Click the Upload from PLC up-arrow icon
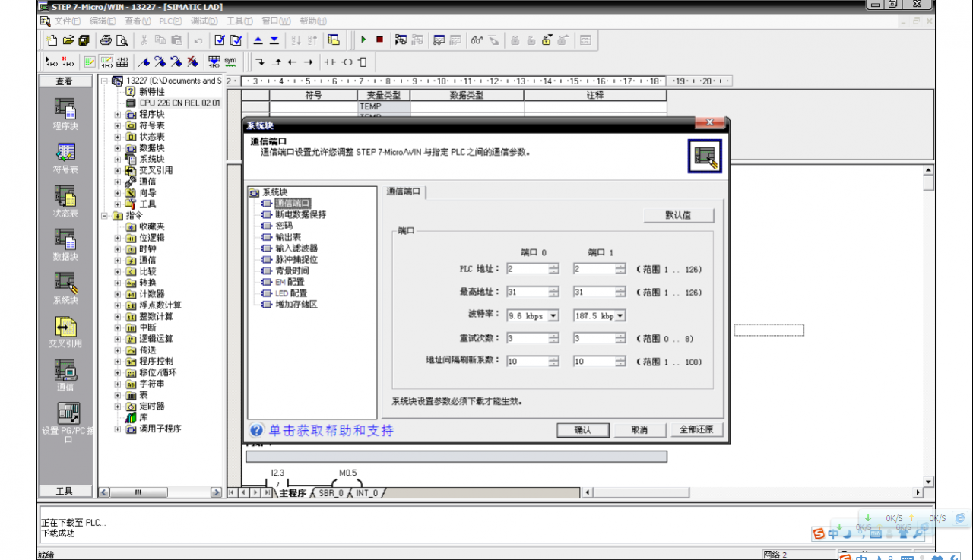973x560 pixels. [258, 40]
